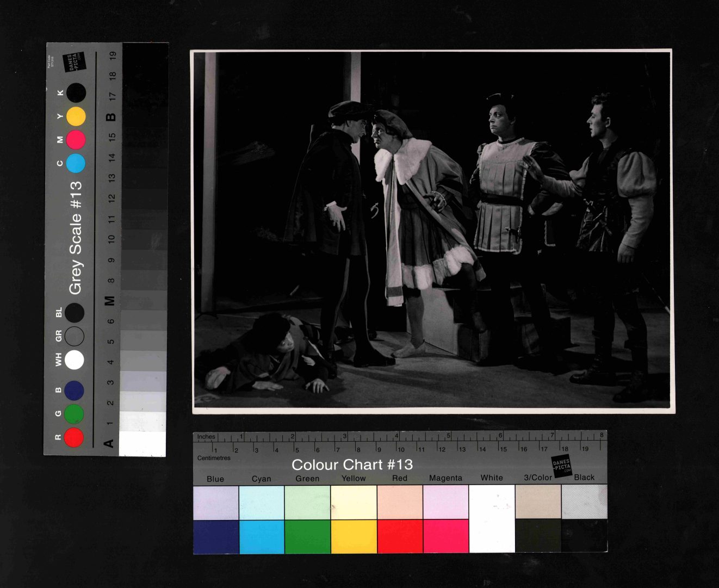The width and height of the screenshot is (719, 588).
Task: Click the magenta circle labeled M
Action: tap(76, 140)
